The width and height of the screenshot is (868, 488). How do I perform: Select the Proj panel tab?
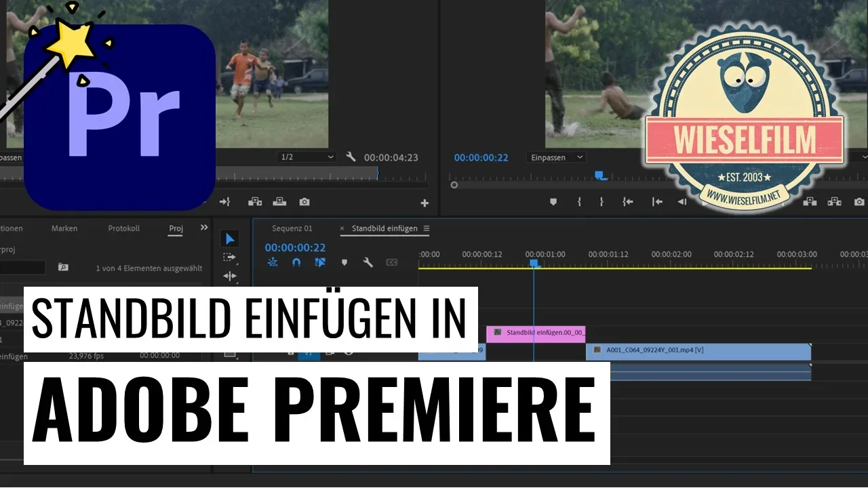[x=176, y=228]
